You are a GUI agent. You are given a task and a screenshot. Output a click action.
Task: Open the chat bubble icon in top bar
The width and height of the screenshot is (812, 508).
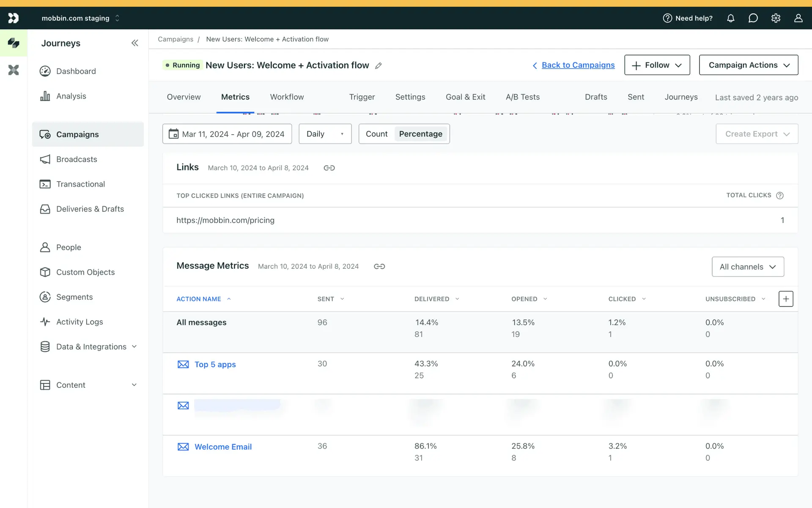pos(753,18)
